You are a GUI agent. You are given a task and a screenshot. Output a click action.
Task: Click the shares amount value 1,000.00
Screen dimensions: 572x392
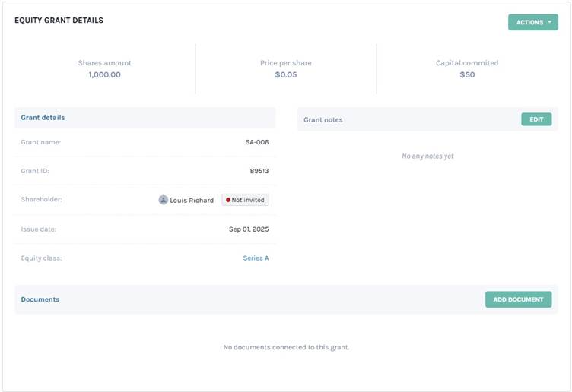(x=104, y=74)
